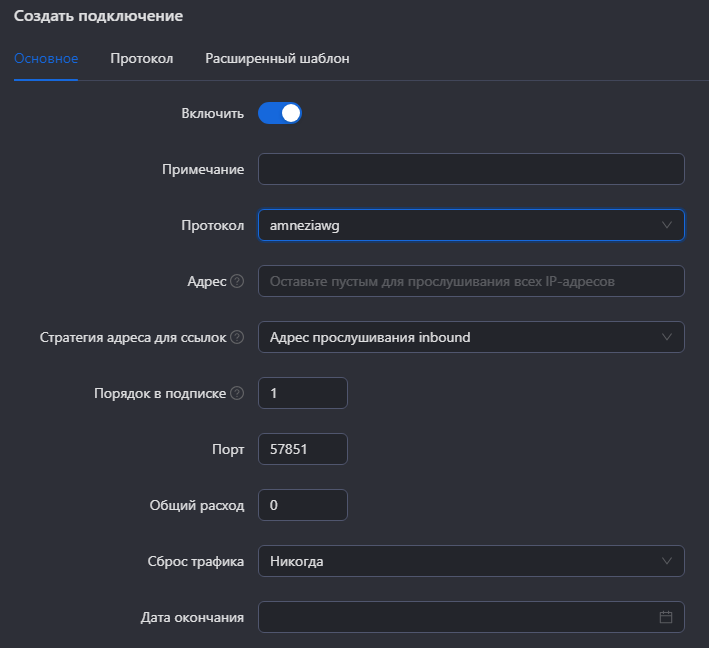Show help for Порядок в подписке
Screen dimensions: 709x648
[x=237, y=393]
